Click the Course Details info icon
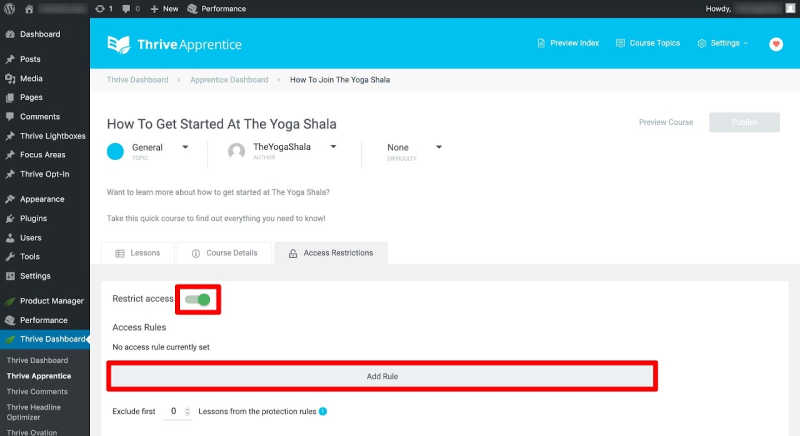The width and height of the screenshot is (800, 436). click(x=196, y=253)
